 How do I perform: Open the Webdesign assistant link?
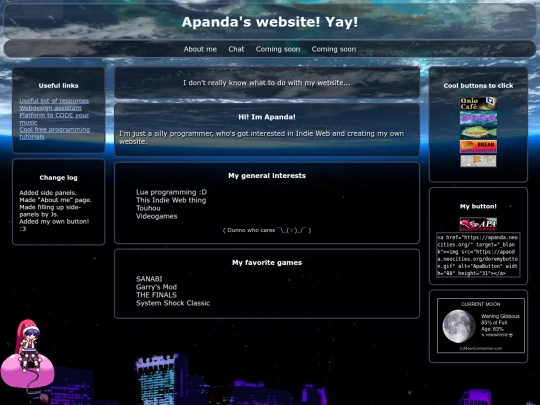pyautogui.click(x=50, y=108)
